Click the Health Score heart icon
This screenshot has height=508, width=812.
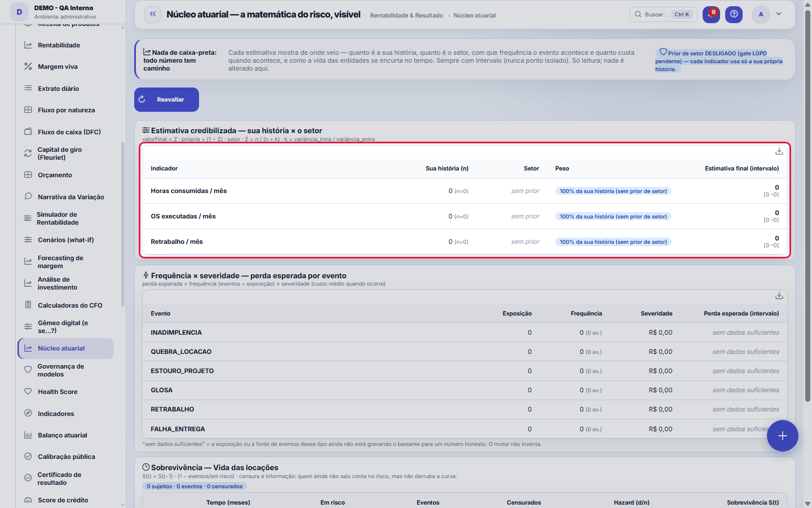[x=28, y=392]
